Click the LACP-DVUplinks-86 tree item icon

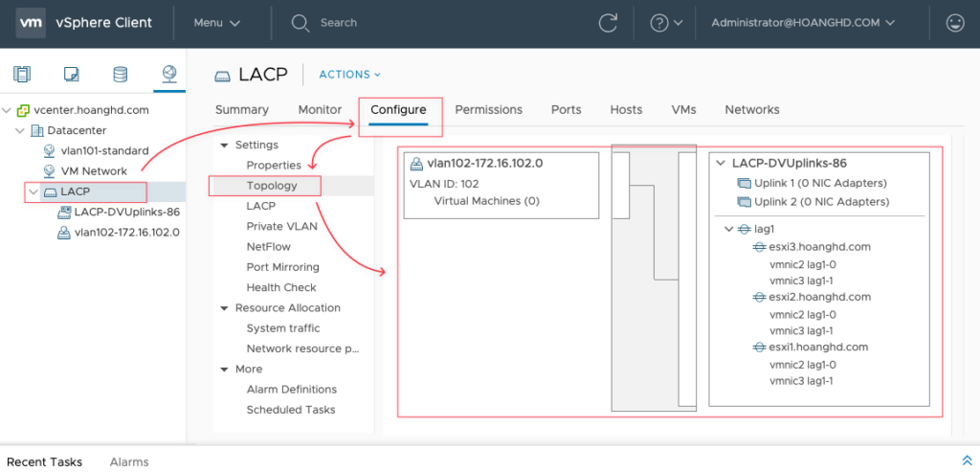coord(64,212)
